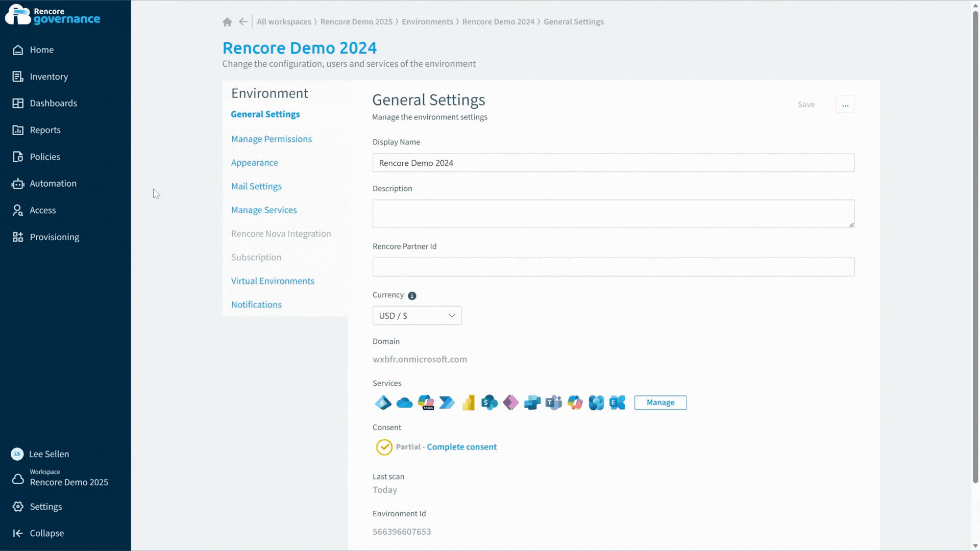Select the Power BI service icon
The width and height of the screenshot is (980, 551).
click(x=469, y=403)
